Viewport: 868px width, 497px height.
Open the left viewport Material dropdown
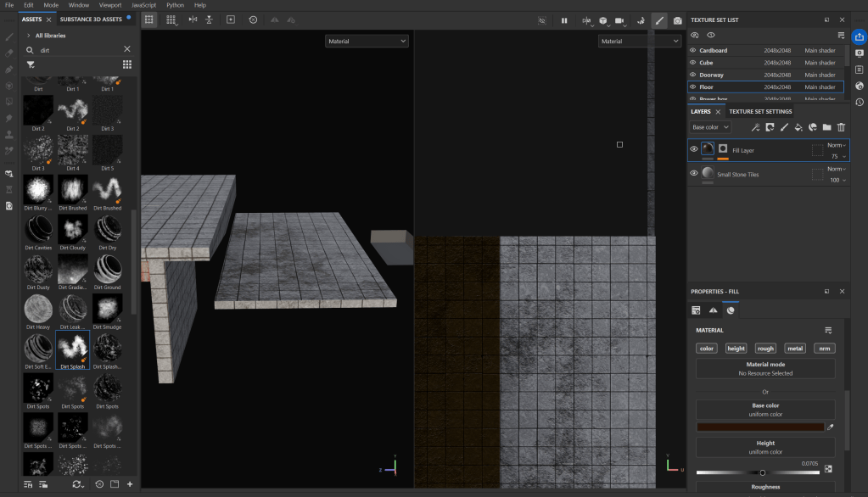(367, 41)
